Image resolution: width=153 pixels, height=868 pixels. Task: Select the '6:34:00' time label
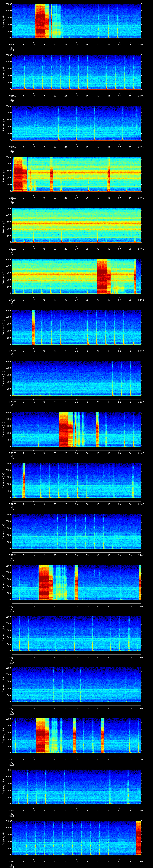pyautogui.click(x=12, y=657)
